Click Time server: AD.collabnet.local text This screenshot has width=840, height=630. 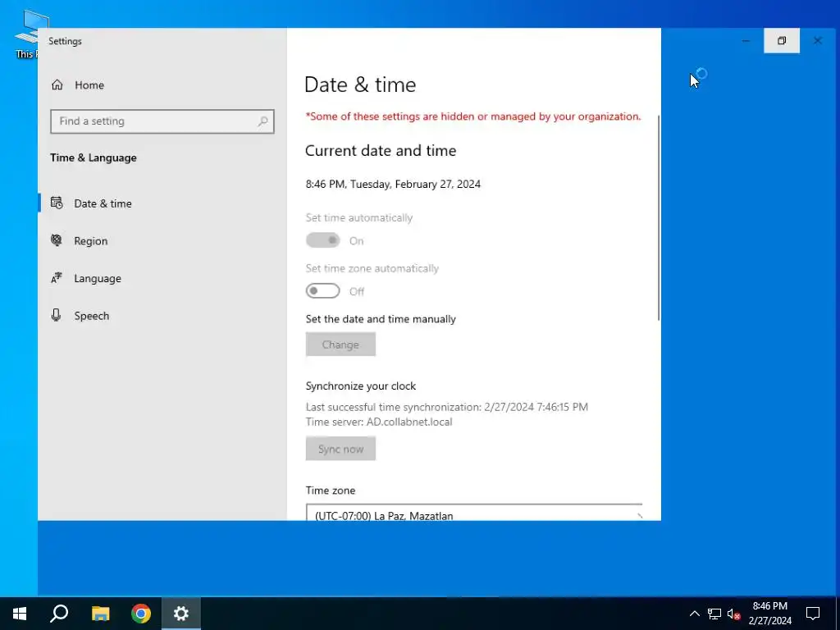pos(379,422)
